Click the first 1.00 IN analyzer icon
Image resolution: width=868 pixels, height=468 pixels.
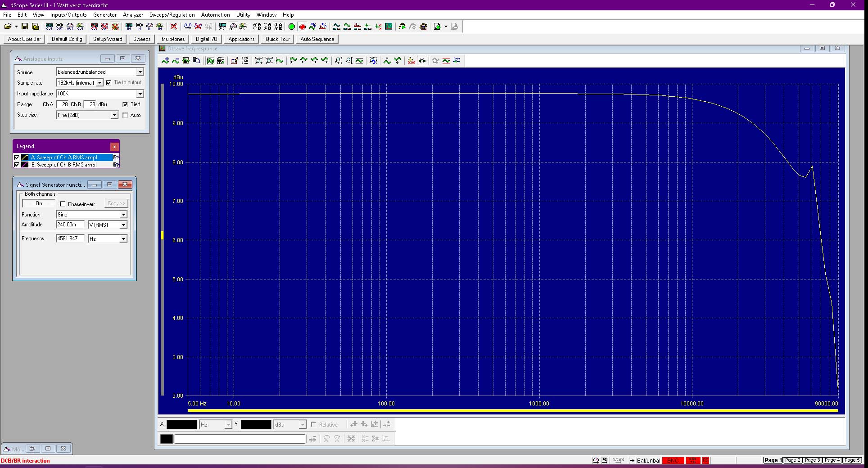(129, 27)
